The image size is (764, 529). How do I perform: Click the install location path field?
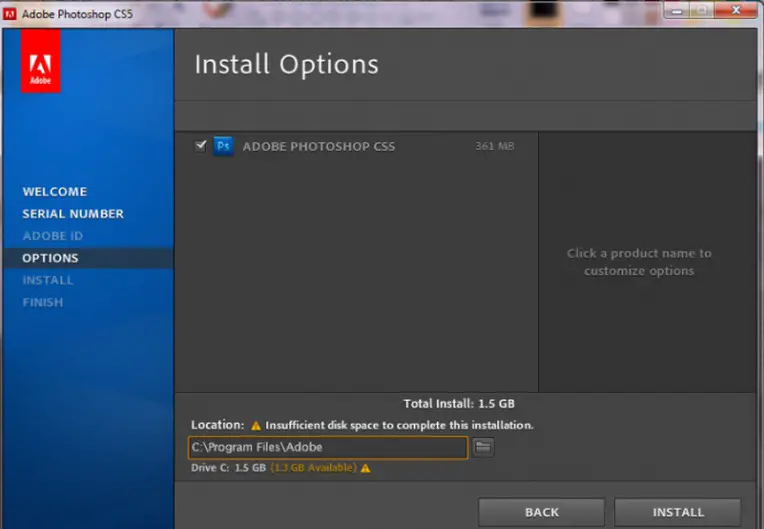[x=327, y=447]
